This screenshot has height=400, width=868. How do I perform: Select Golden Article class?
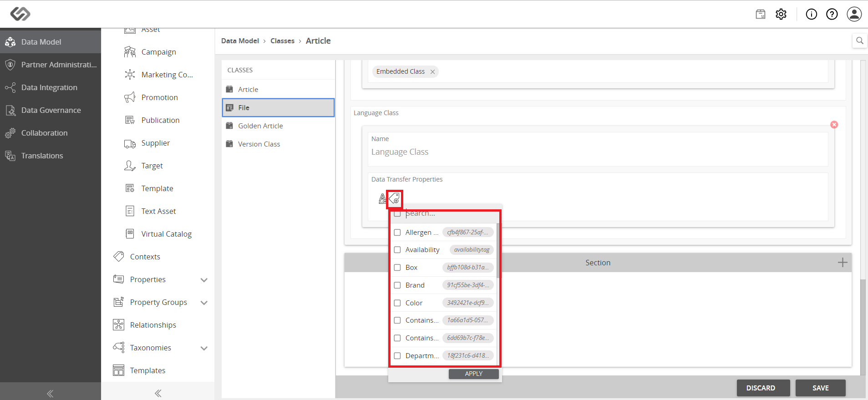(278, 126)
